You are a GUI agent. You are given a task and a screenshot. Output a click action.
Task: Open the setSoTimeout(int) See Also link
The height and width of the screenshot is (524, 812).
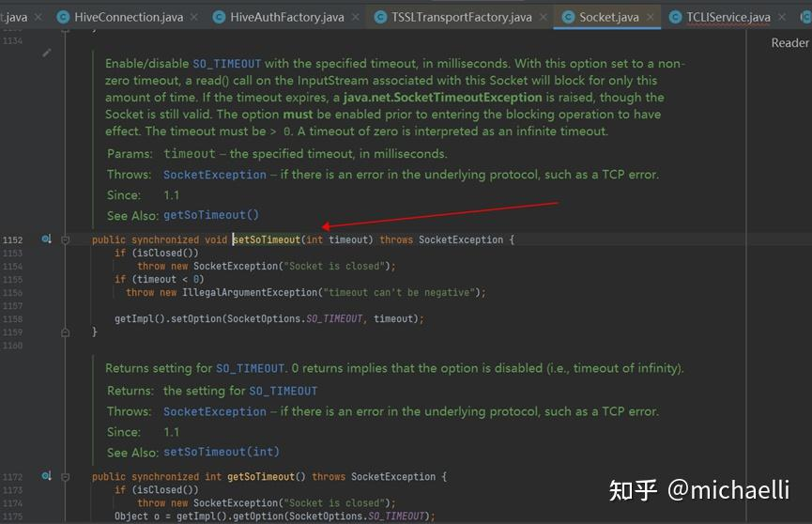(x=222, y=452)
